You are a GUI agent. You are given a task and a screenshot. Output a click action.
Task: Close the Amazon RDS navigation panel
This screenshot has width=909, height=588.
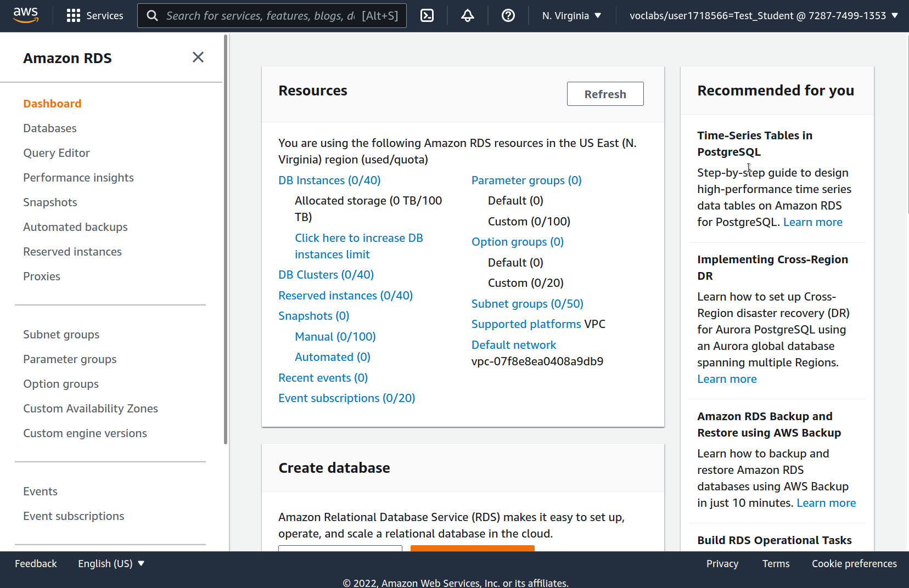(198, 57)
